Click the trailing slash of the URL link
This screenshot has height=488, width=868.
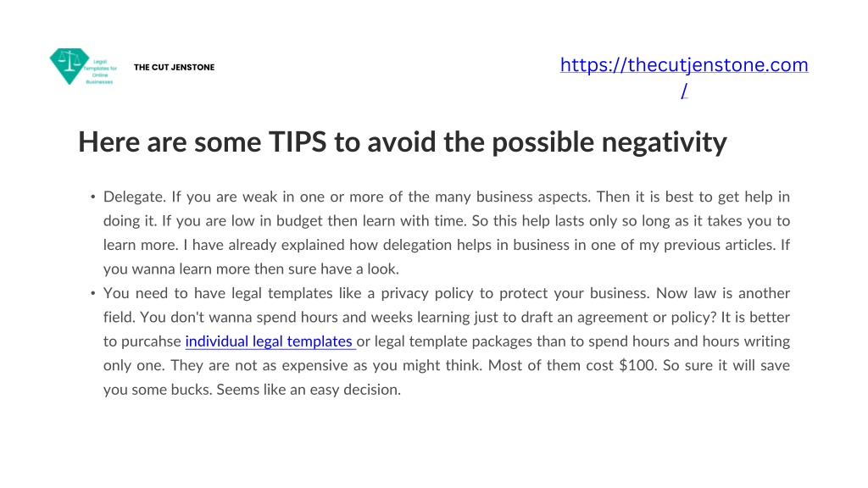[684, 90]
